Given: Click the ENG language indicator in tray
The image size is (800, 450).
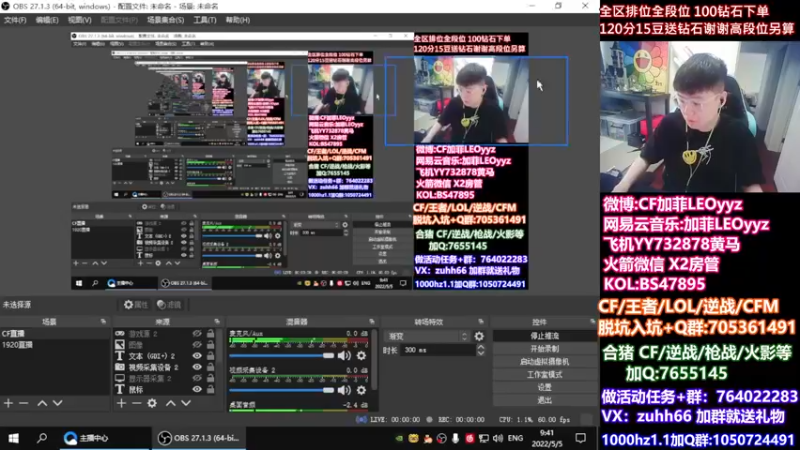Looking at the screenshot, I should pos(515,438).
